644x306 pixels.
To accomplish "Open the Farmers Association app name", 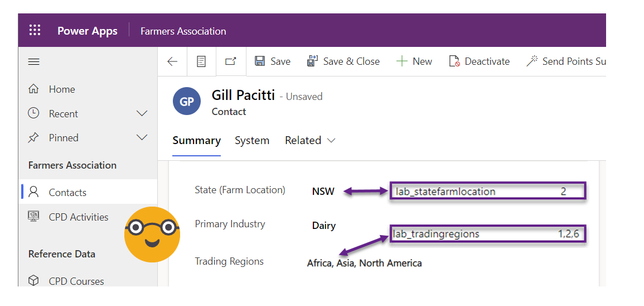I will 183,31.
